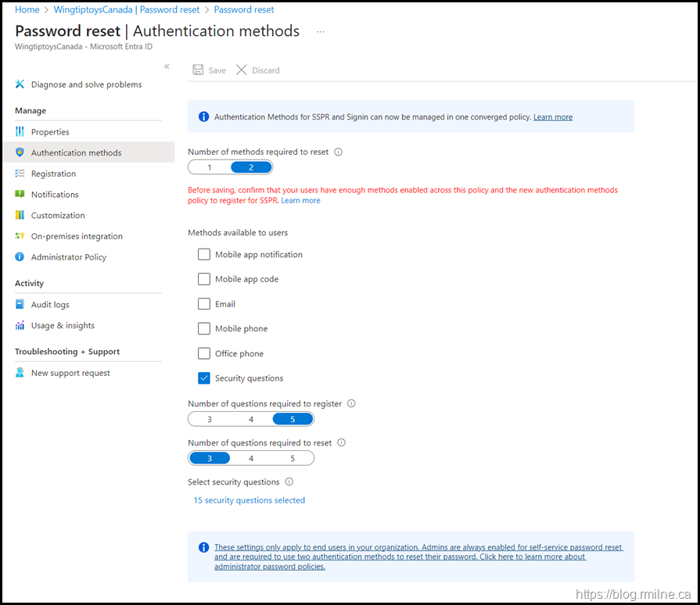Image resolution: width=700 pixels, height=605 pixels.
Task: Set methods required to reset to 1
Action: point(210,167)
